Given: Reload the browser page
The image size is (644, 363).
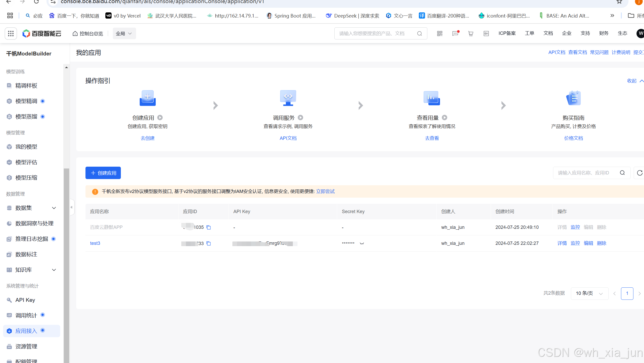Looking at the screenshot, I should pos(36,2).
